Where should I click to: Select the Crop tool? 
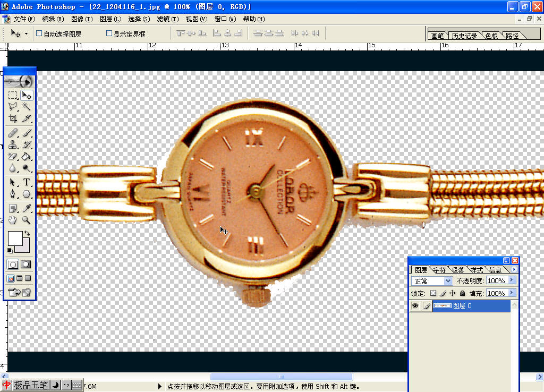[x=13, y=118]
